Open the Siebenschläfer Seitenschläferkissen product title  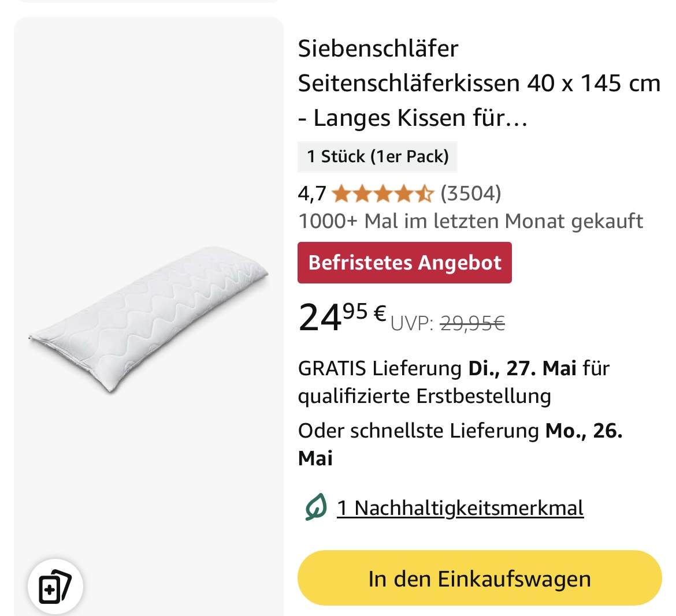[x=479, y=83]
